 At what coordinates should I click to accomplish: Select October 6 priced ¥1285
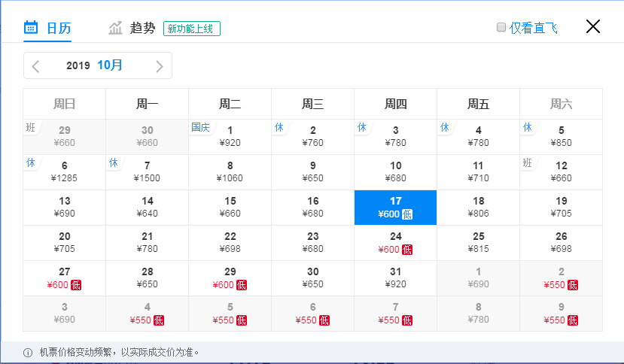(65, 172)
